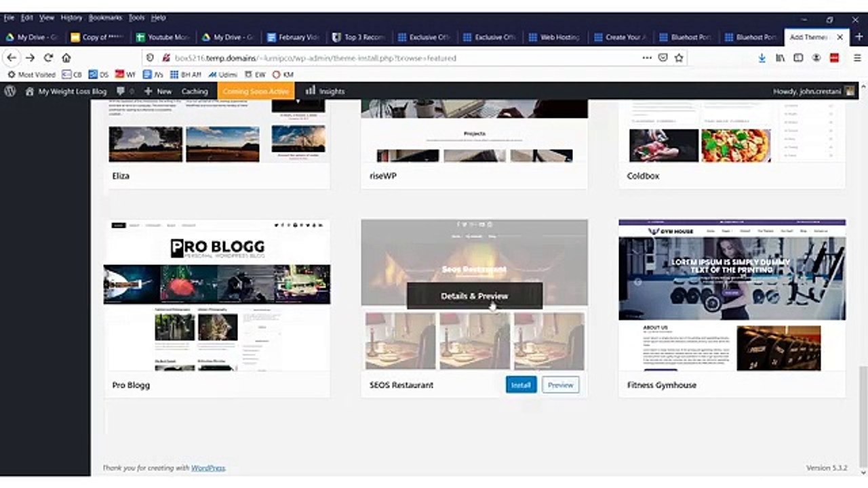Close the Add Themes tab
This screenshot has width=868, height=488.
click(x=840, y=37)
